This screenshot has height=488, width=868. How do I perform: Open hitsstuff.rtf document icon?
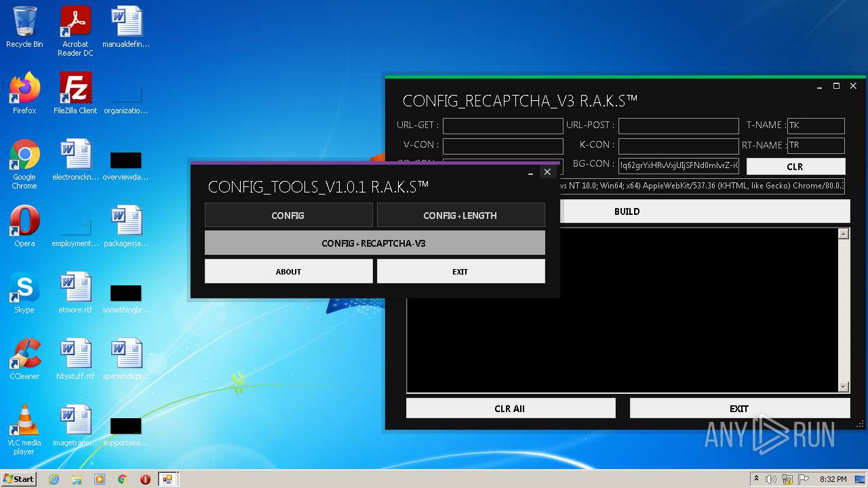(x=75, y=359)
